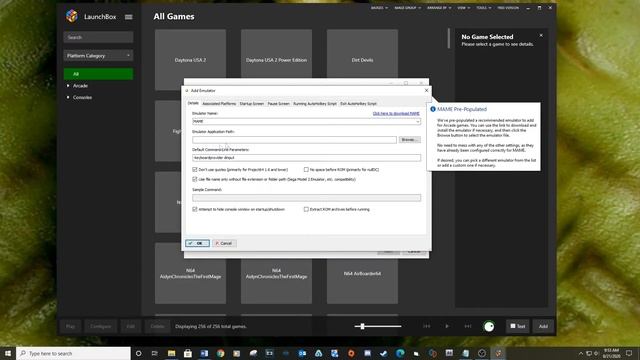Click LaunchBox icon in taskbar
Screen dimensions: 640x360
[498, 353]
